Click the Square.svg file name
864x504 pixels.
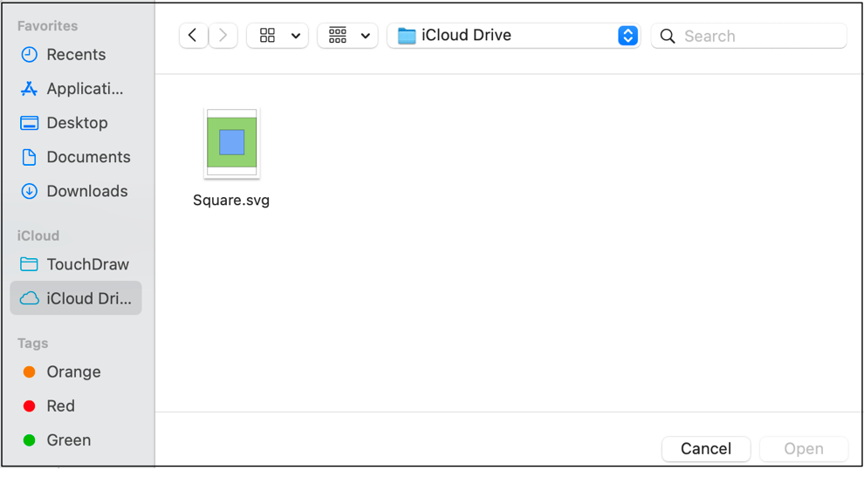coord(231,200)
